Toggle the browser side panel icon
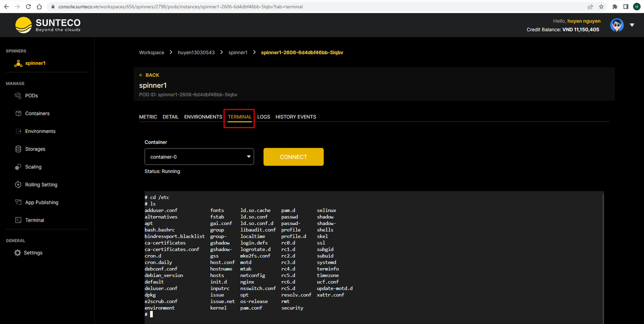This screenshot has height=324, width=644. (x=626, y=7)
